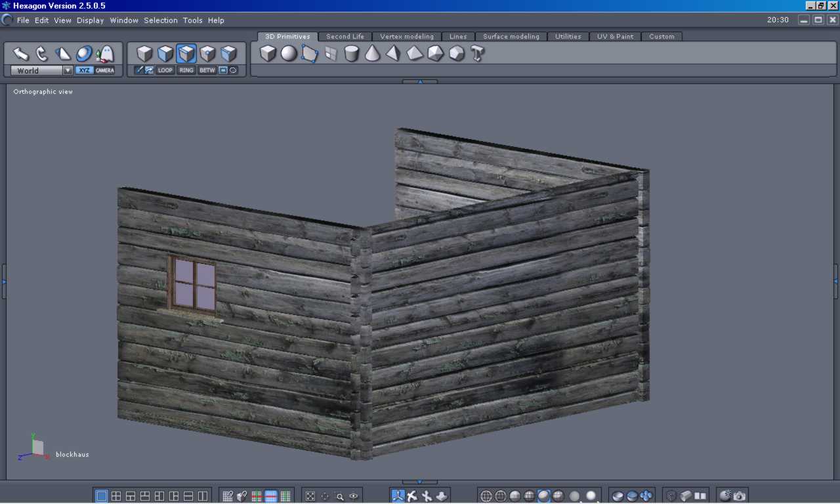This screenshot has width=840, height=504.
Task: Expand the right side panel handle
Action: 836,282
